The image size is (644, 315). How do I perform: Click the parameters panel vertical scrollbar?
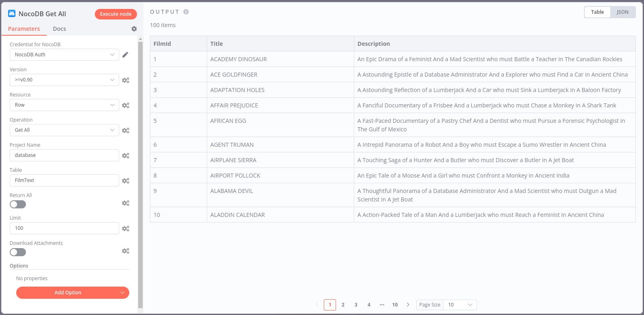tap(140, 174)
